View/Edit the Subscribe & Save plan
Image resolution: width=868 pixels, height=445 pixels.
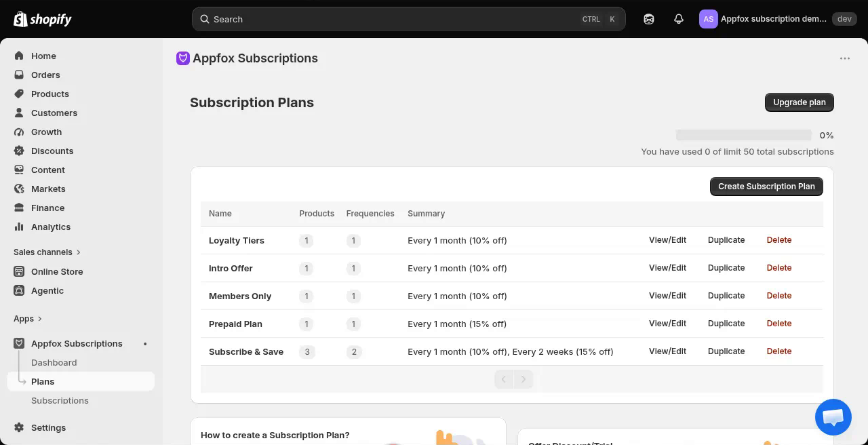pos(667,351)
